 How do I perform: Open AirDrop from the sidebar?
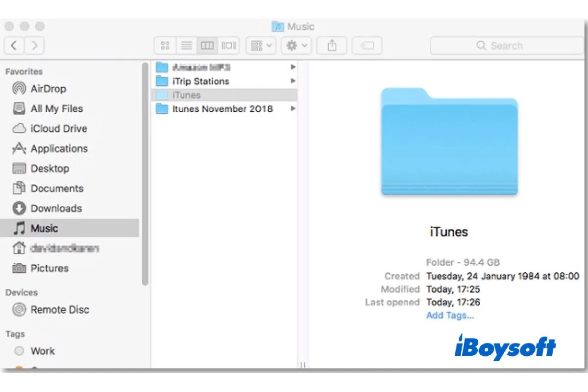[x=48, y=89]
